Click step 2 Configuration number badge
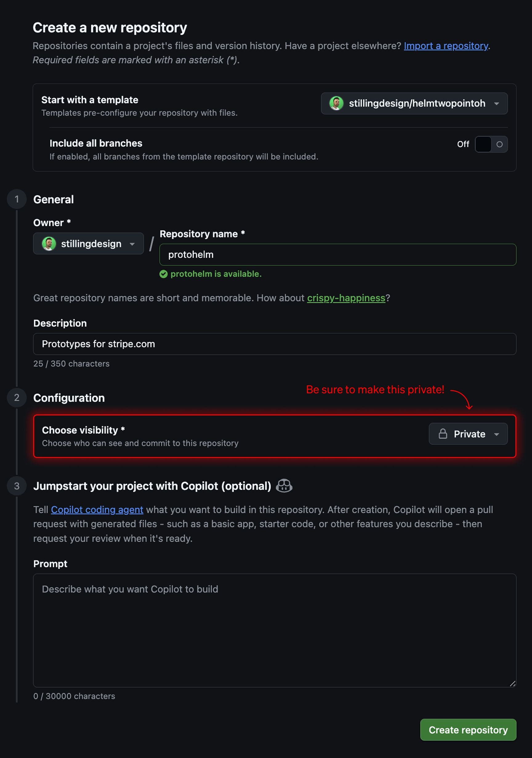The image size is (532, 758). click(x=17, y=398)
